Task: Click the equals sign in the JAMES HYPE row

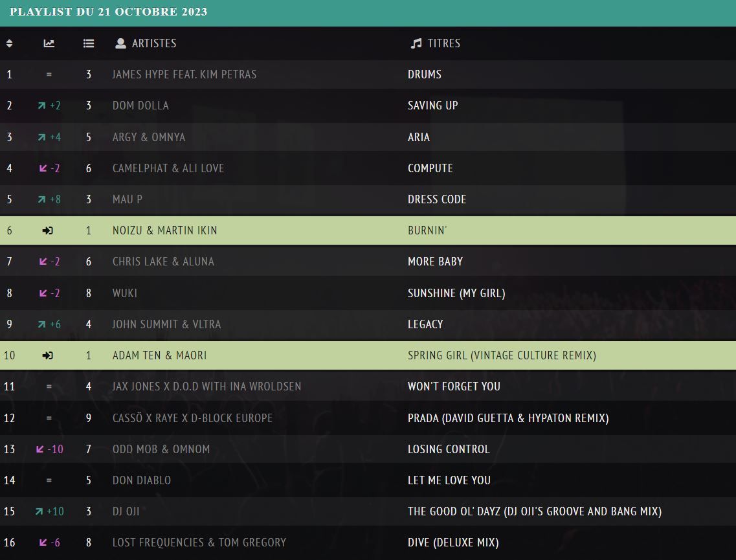Action: point(49,74)
